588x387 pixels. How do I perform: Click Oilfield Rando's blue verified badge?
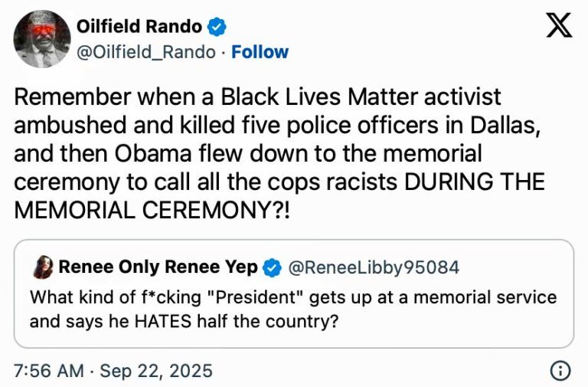[x=217, y=27]
